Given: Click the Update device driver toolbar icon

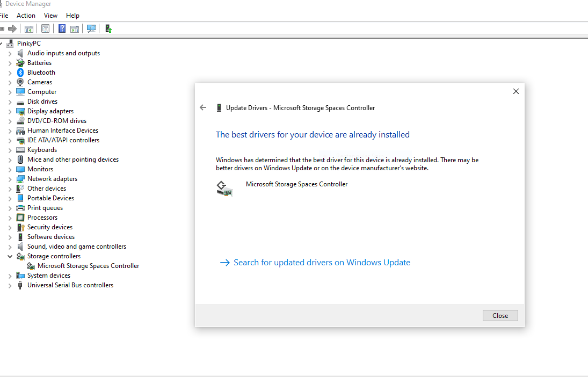Looking at the screenshot, I should (x=108, y=28).
